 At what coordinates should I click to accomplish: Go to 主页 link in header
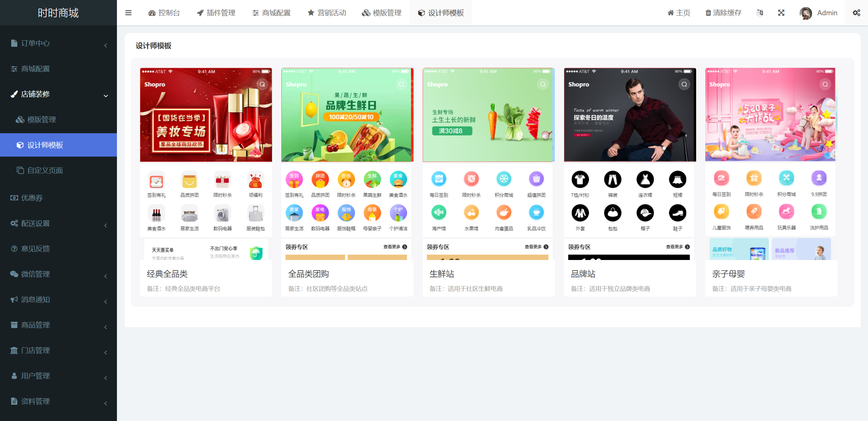679,13
